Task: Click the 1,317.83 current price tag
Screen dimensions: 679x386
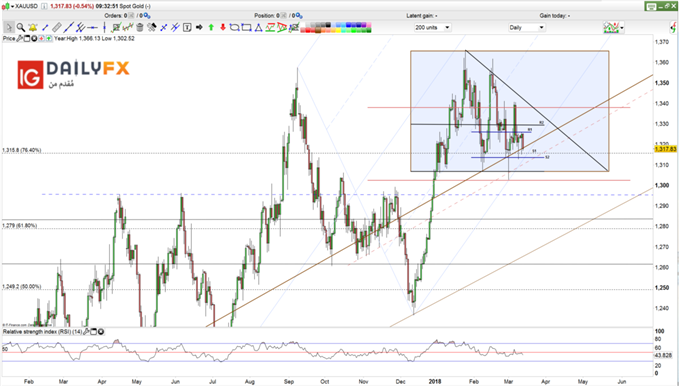Action: tap(665, 149)
